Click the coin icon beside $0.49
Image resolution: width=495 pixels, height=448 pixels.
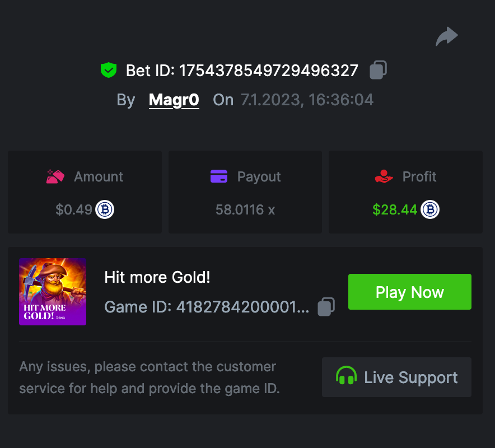pyautogui.click(x=105, y=209)
